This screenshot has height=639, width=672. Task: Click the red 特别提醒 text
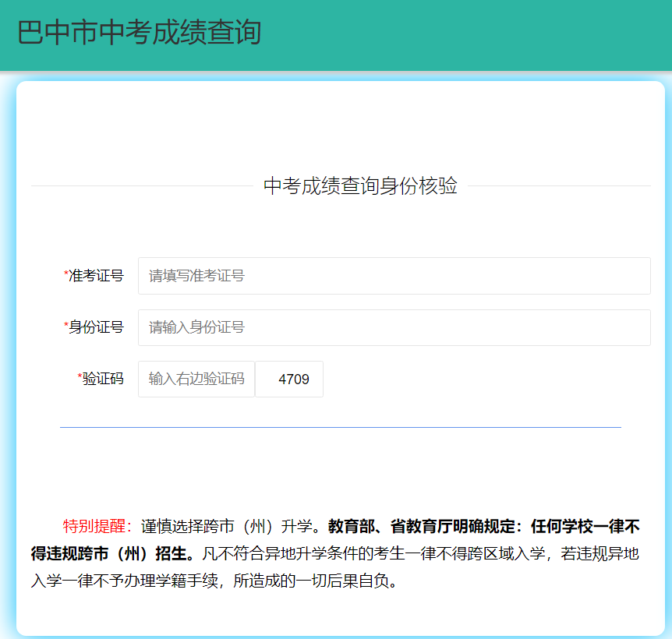pos(97,526)
